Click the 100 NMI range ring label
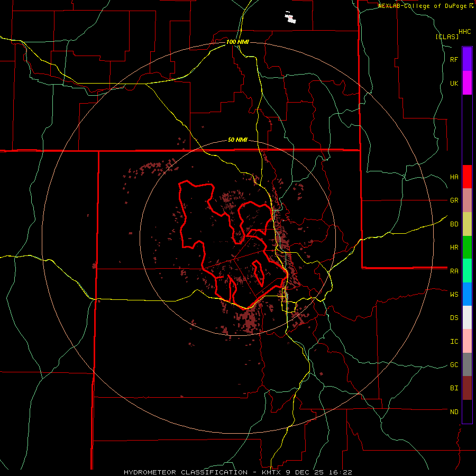 237,42
